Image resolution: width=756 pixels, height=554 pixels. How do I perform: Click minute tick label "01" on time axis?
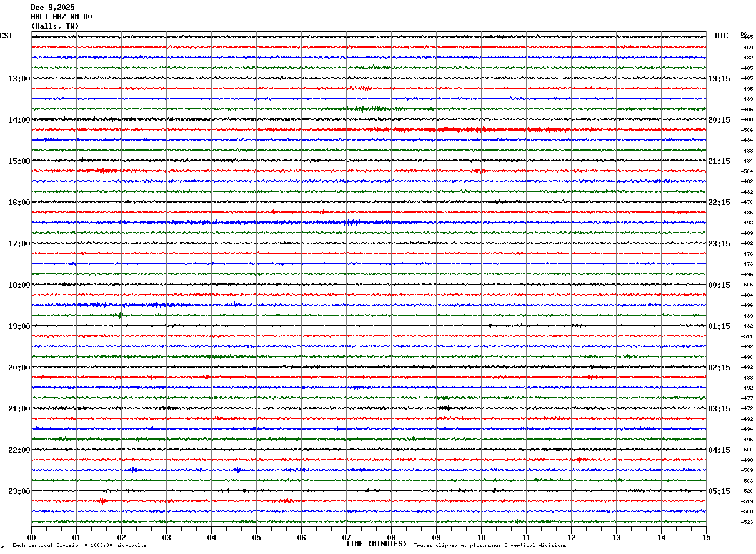click(x=76, y=537)
